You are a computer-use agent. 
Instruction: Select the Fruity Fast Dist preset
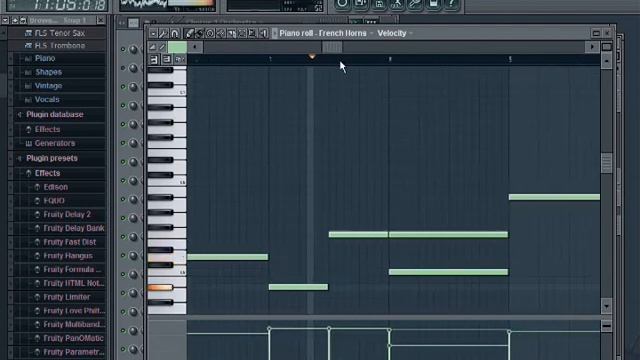pyautogui.click(x=69, y=242)
